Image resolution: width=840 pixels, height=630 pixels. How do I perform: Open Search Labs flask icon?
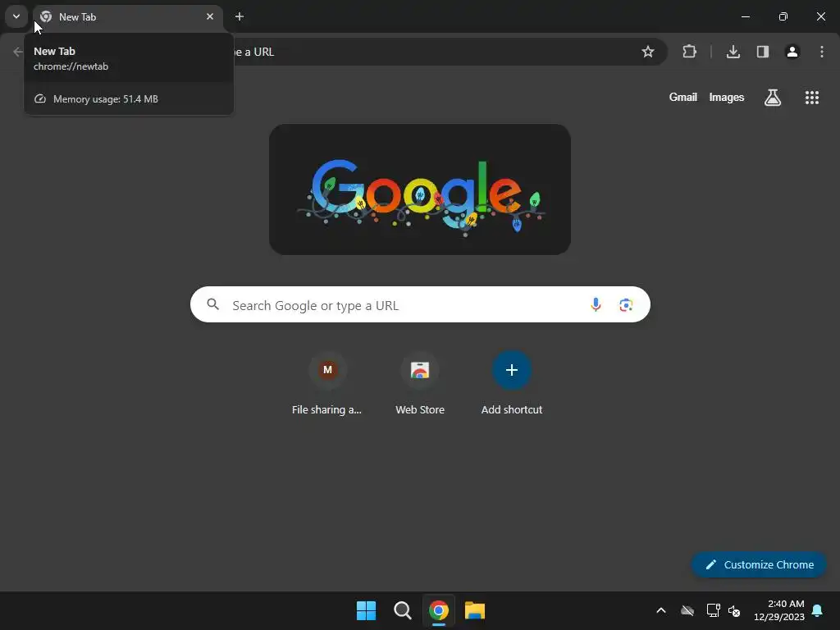[772, 97]
